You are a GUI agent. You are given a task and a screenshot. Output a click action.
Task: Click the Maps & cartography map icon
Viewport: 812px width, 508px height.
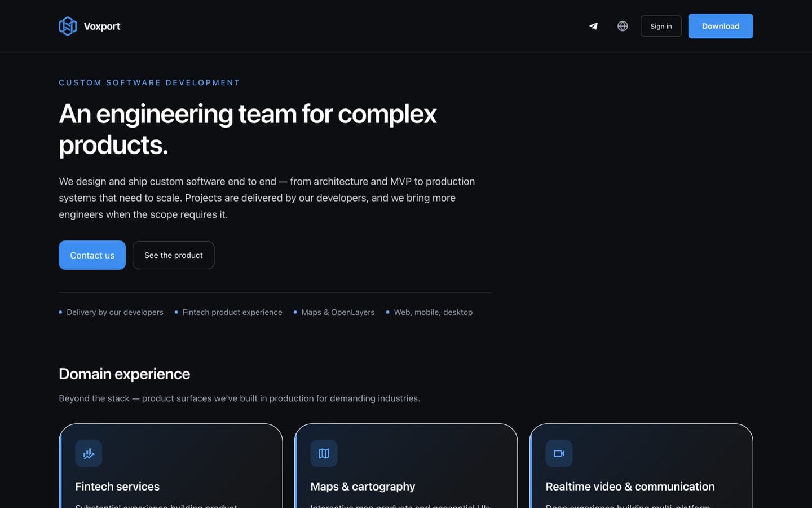[x=324, y=453]
